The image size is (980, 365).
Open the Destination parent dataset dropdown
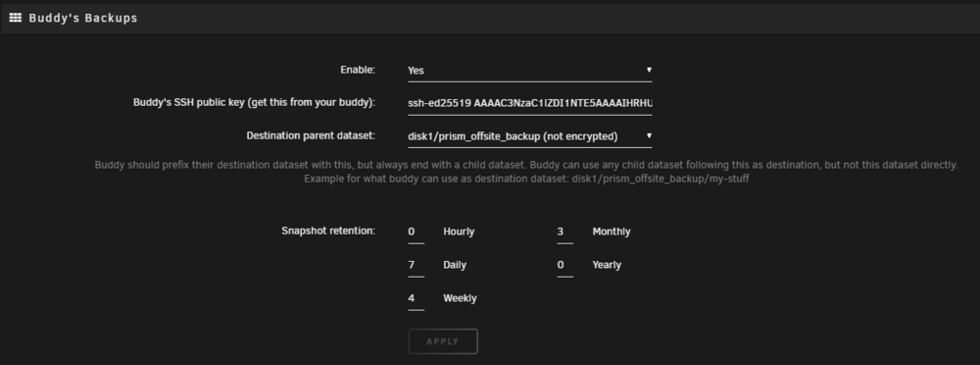click(x=530, y=136)
